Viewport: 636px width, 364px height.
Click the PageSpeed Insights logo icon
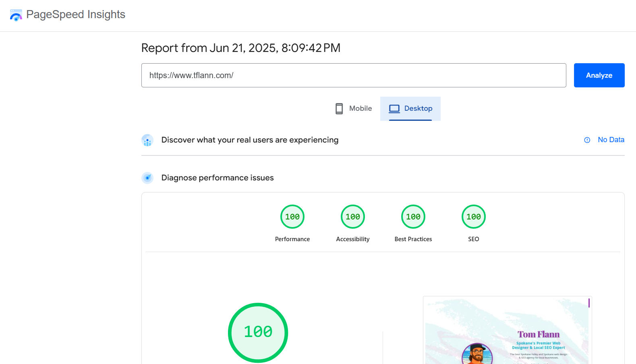pos(16,15)
